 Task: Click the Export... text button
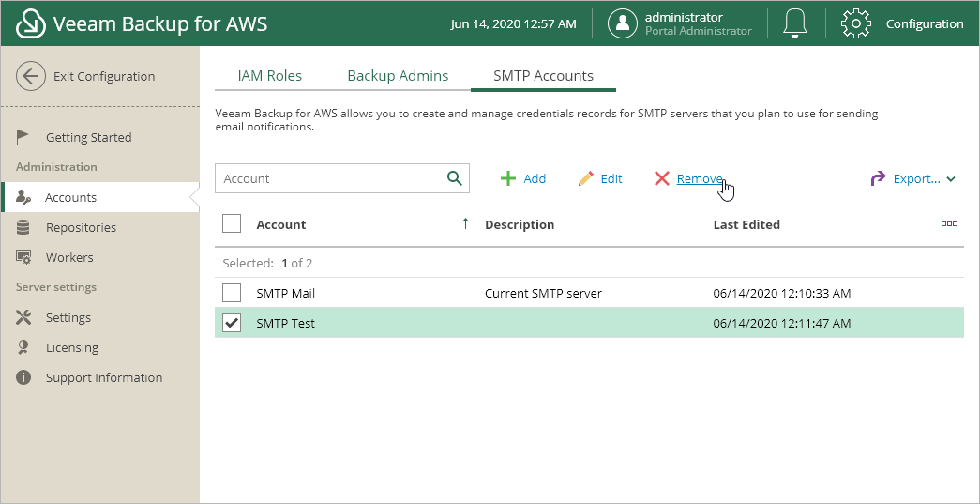point(917,178)
